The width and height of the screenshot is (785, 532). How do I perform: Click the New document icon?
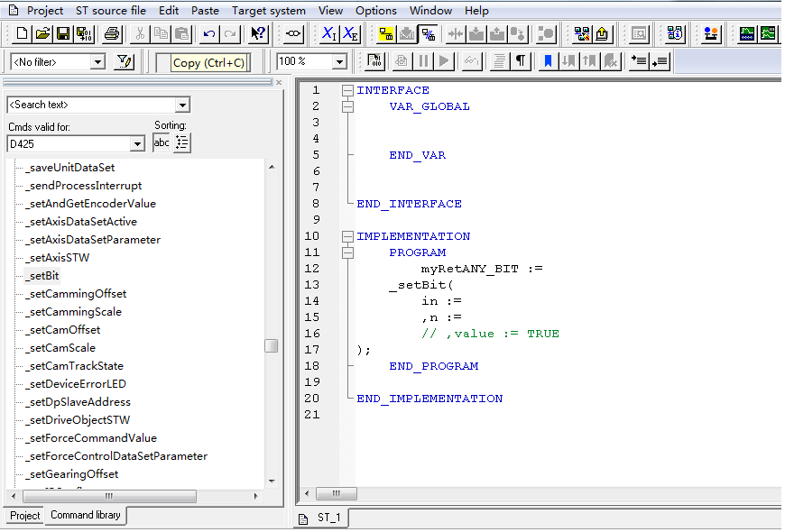pos(22,34)
